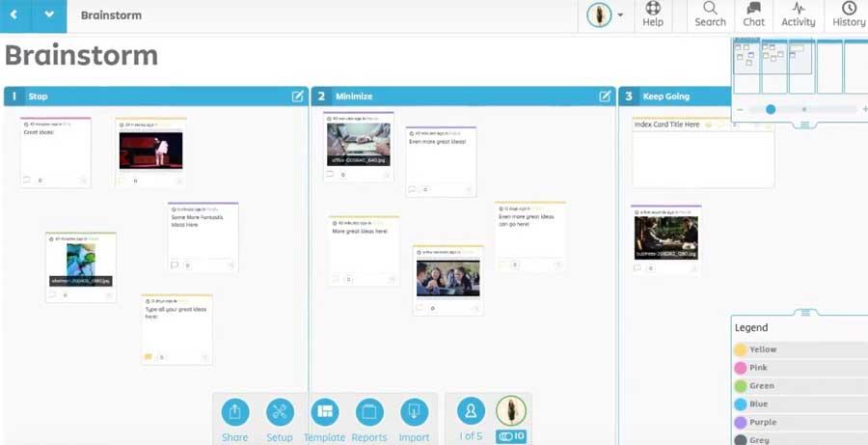Click the user avatar in the bottom toolbar

[511, 410]
